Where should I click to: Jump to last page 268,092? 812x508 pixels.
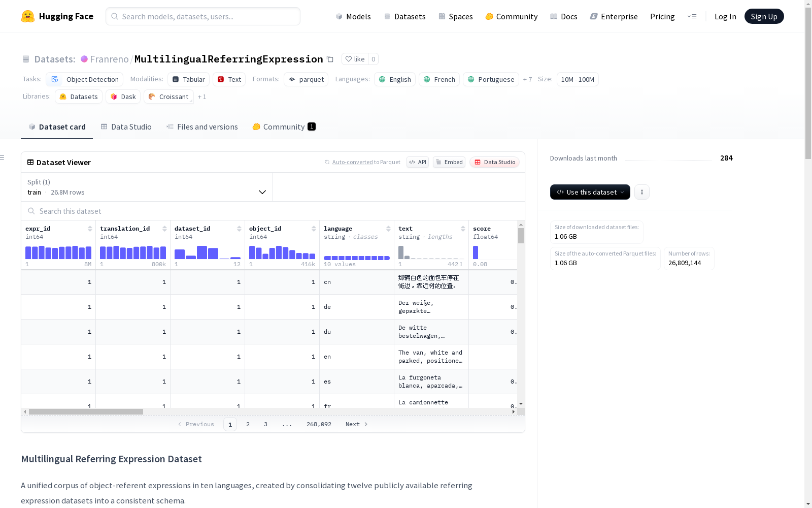[x=319, y=424]
